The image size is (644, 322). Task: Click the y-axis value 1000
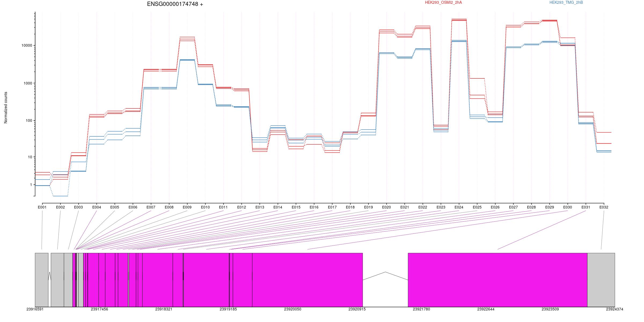click(x=28, y=83)
